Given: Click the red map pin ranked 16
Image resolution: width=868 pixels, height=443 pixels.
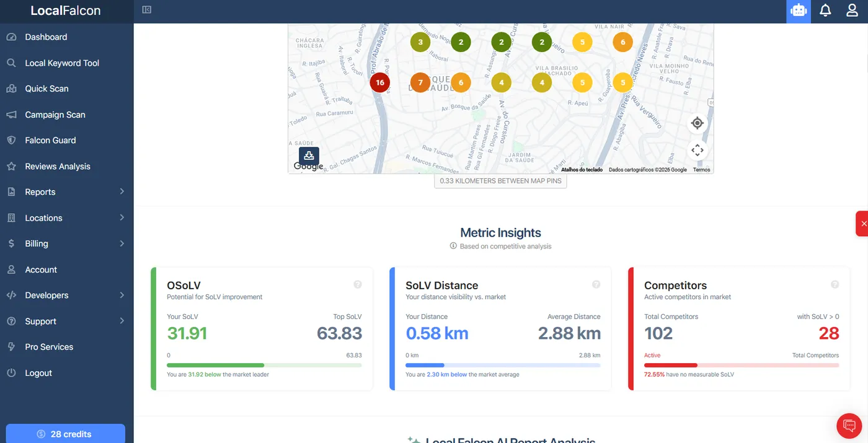Looking at the screenshot, I should click(x=380, y=82).
